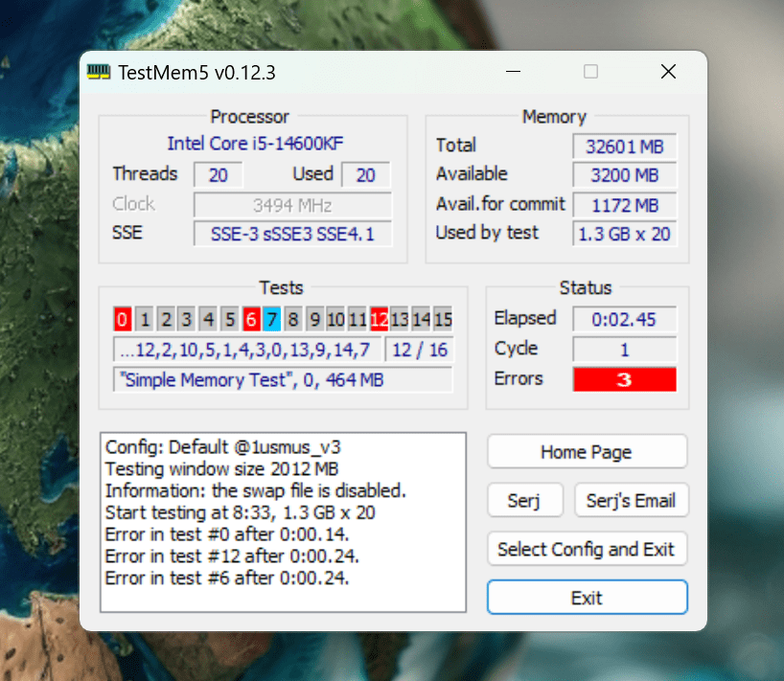The height and width of the screenshot is (681, 784).
Task: Select test box 14
Action: 421,319
